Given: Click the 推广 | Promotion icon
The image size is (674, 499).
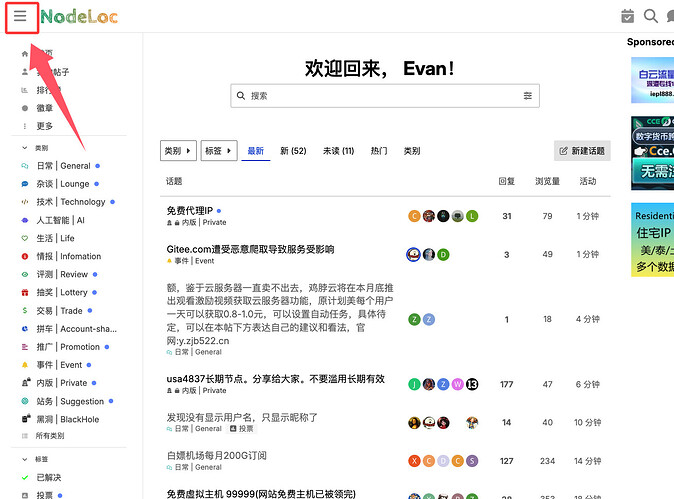Looking at the screenshot, I should tap(25, 347).
